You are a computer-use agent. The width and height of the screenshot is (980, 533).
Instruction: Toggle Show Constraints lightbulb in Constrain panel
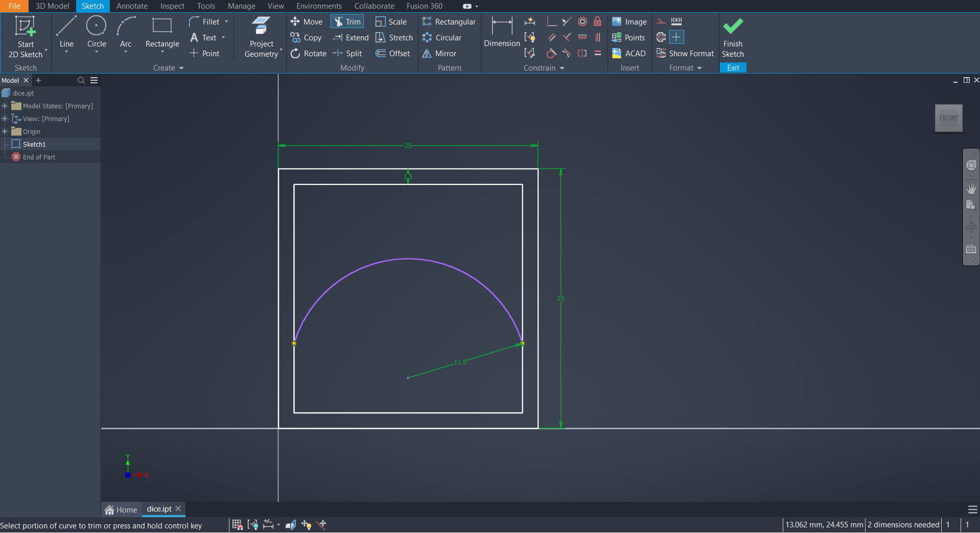[x=530, y=37]
